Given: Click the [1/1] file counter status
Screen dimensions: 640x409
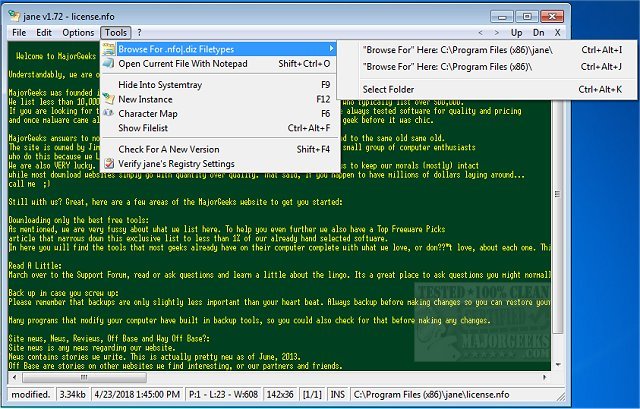Looking at the screenshot, I should coord(312,394).
